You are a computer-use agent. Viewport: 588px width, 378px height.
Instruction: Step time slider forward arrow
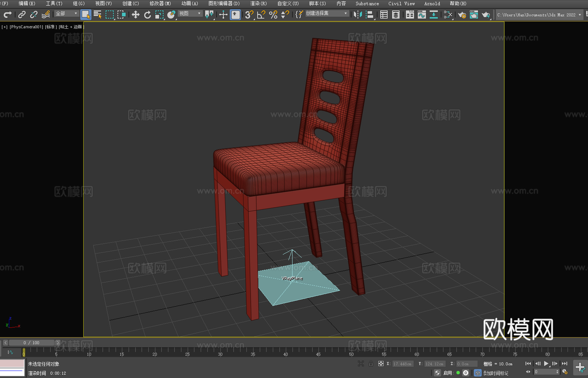[x=58, y=343]
